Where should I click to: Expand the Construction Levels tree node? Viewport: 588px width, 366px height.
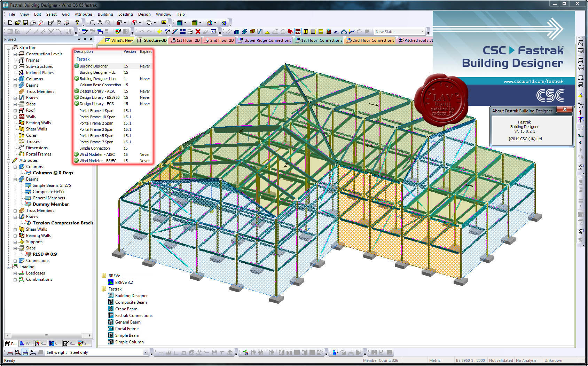(x=15, y=54)
